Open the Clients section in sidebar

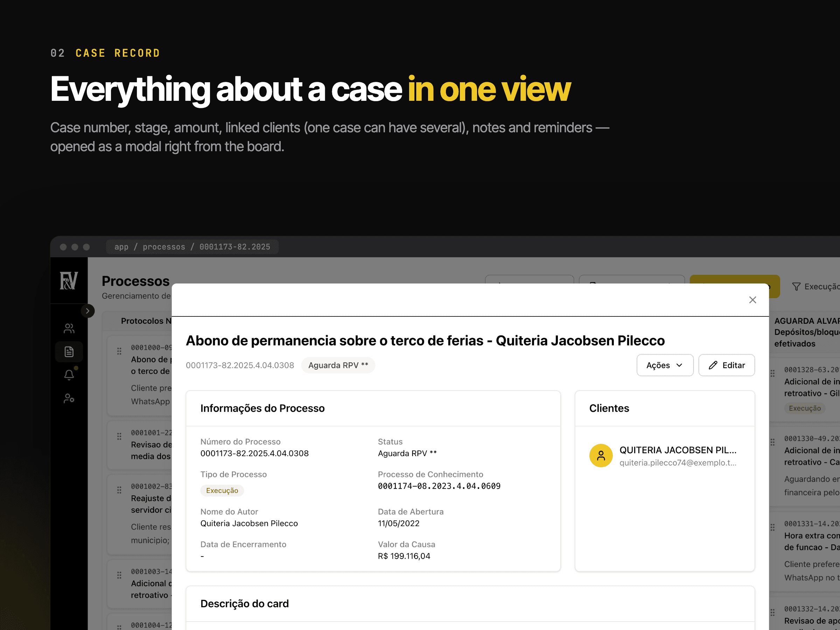point(69,328)
